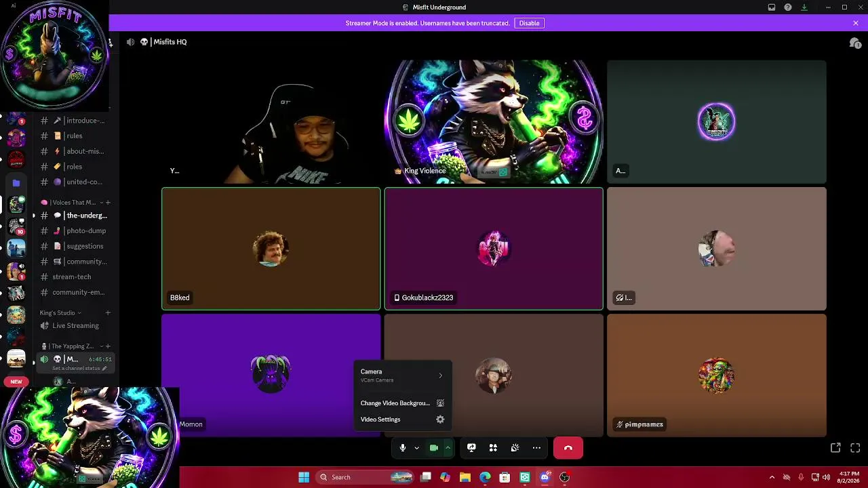Disconnect from the voice call

pyautogui.click(x=568, y=448)
